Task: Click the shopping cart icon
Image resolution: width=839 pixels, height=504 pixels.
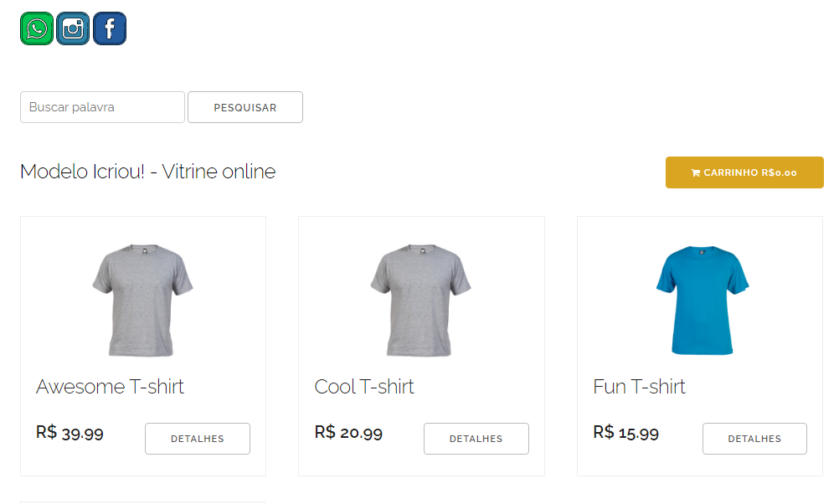Action: point(695,173)
